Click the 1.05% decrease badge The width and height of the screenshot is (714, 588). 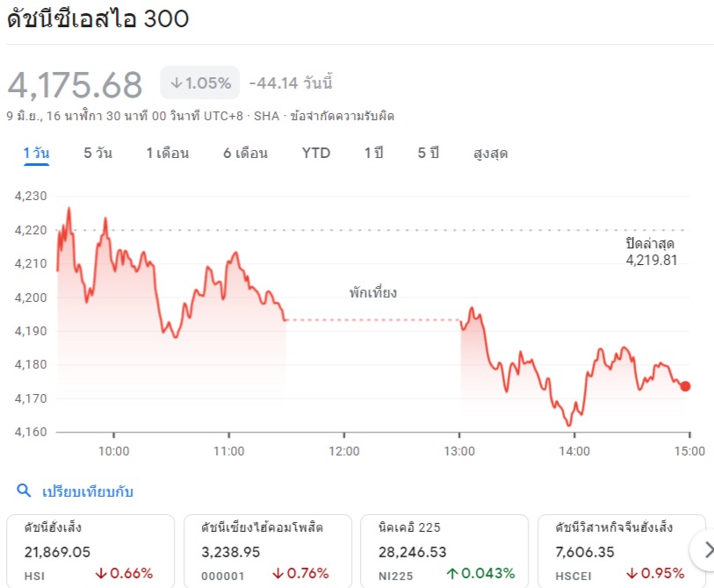tap(200, 83)
